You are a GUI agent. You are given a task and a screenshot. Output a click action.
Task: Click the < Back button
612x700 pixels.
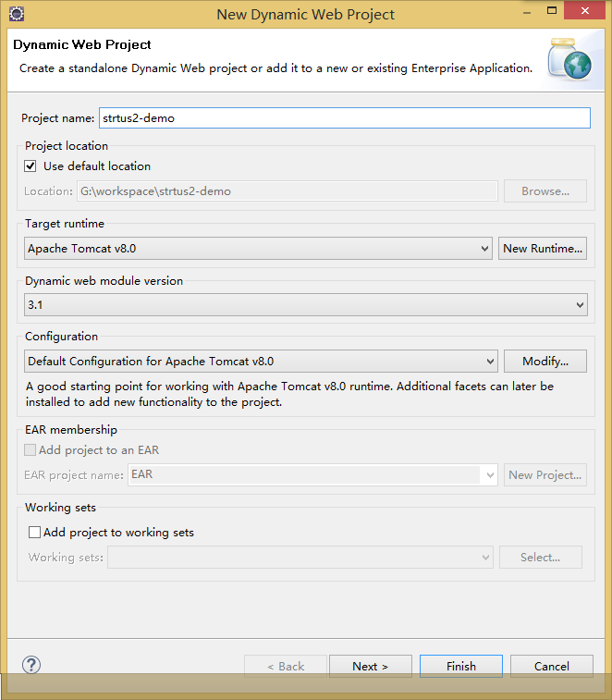(286, 666)
